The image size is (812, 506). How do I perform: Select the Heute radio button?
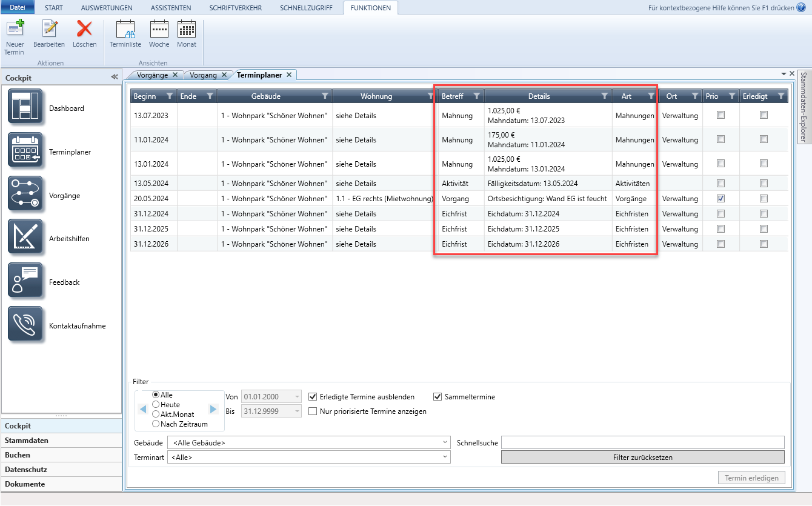[156, 405]
